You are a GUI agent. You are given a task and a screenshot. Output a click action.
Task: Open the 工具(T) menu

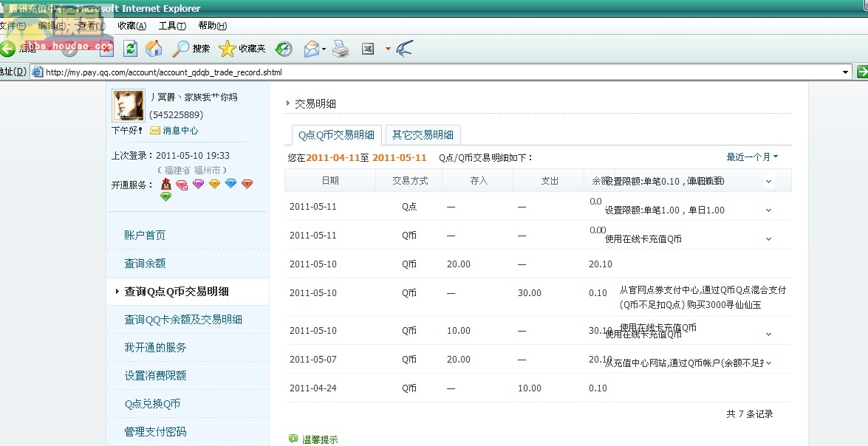172,25
